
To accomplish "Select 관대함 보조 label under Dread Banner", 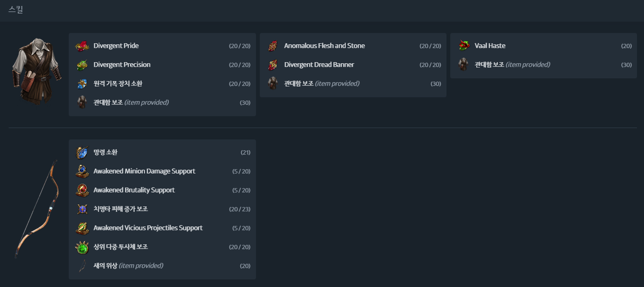I will (x=322, y=84).
